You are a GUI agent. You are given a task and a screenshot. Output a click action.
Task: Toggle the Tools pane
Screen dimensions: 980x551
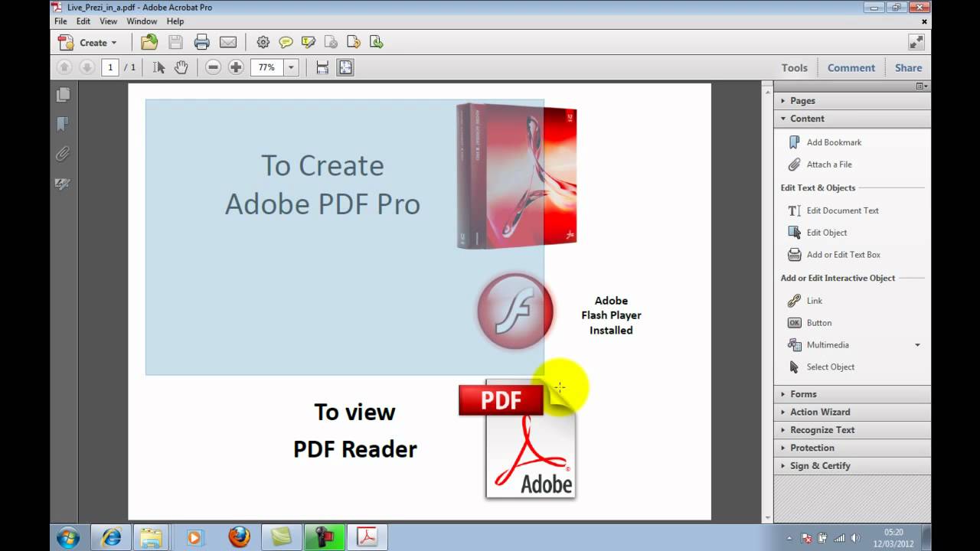794,67
